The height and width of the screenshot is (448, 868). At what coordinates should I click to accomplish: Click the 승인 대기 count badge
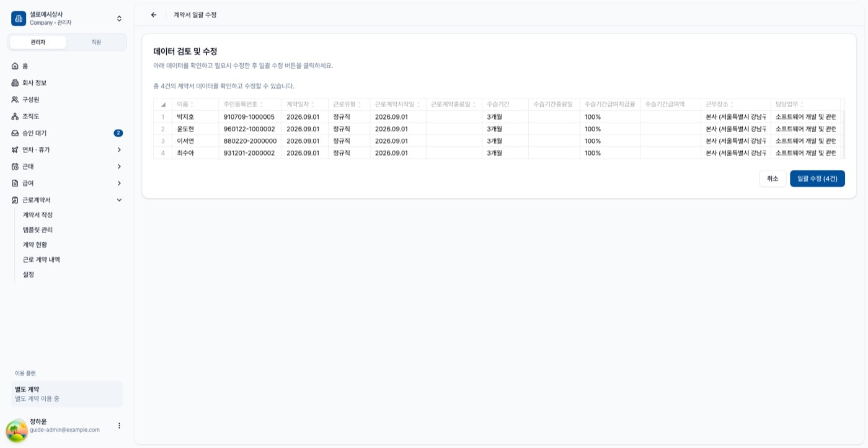[x=118, y=133]
